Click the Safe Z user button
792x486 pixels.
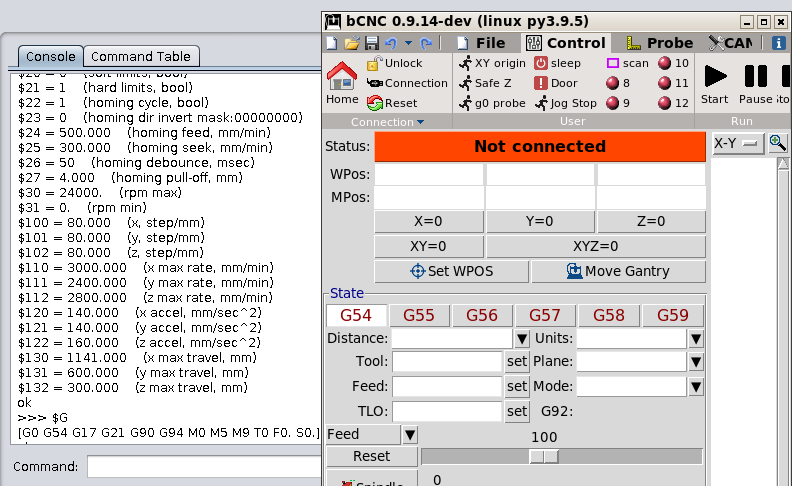point(485,83)
